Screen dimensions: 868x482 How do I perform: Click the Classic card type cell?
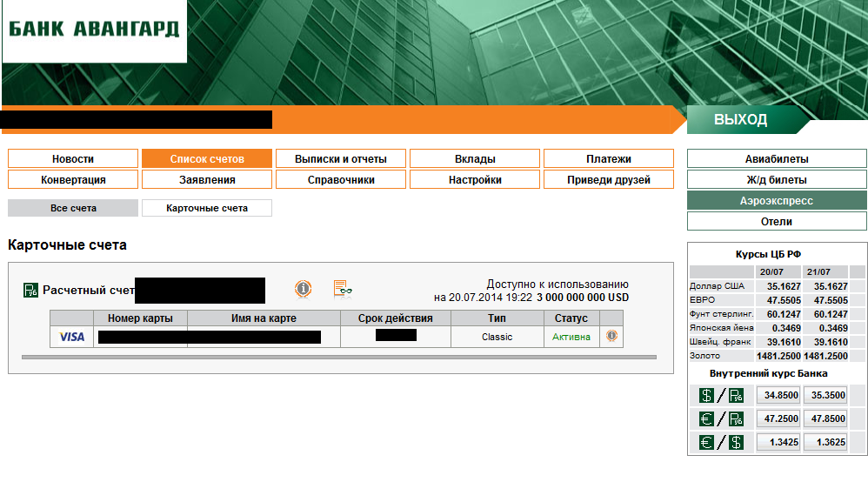coord(497,337)
